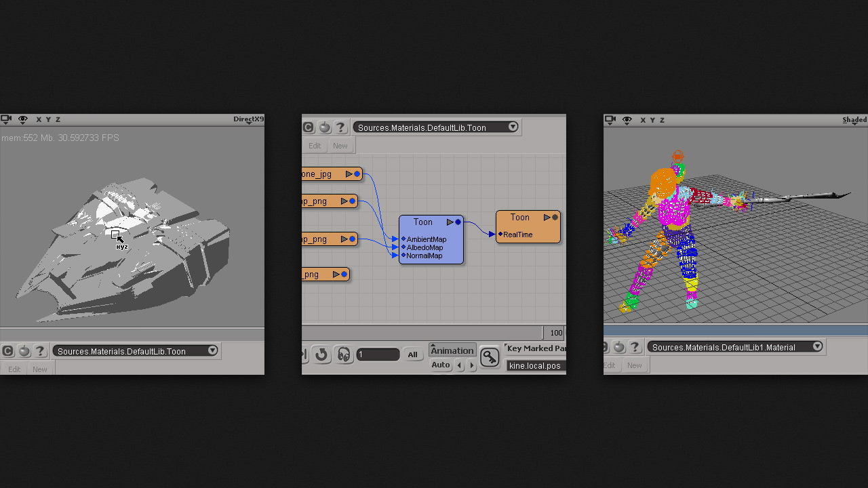Click the C icon in left panel
The width and height of the screenshot is (868, 488).
tap(7, 351)
